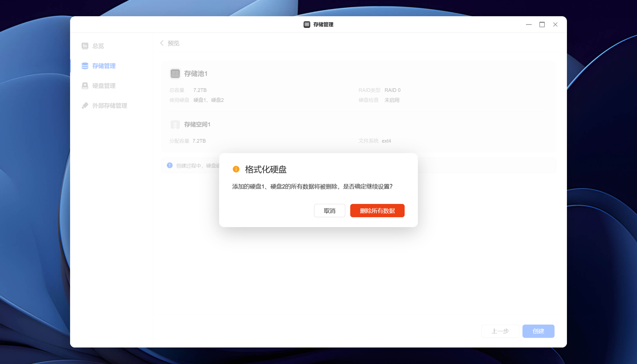The image size is (637, 364).
Task: Click the 上一步 previous step button
Action: (500, 331)
